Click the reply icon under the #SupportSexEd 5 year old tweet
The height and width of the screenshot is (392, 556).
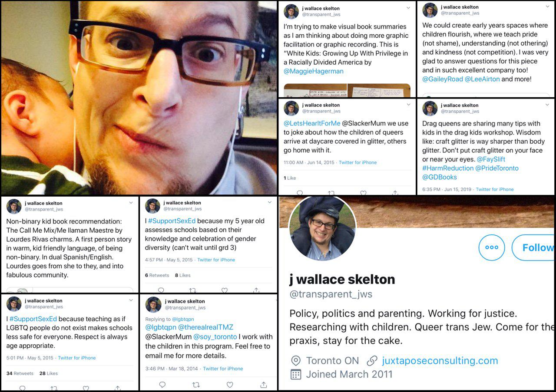click(x=161, y=290)
